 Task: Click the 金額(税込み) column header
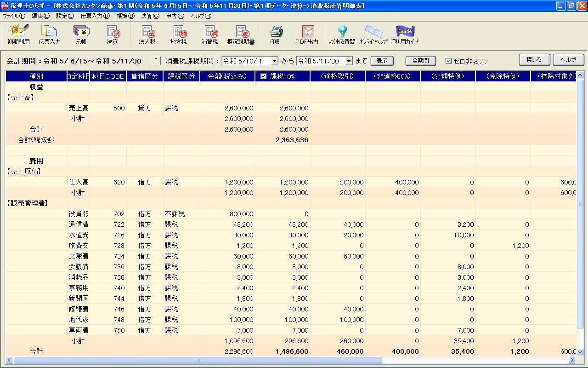tap(227, 76)
